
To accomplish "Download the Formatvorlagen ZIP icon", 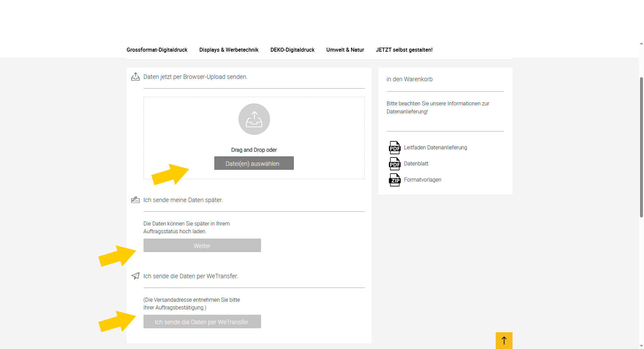I will (x=394, y=180).
